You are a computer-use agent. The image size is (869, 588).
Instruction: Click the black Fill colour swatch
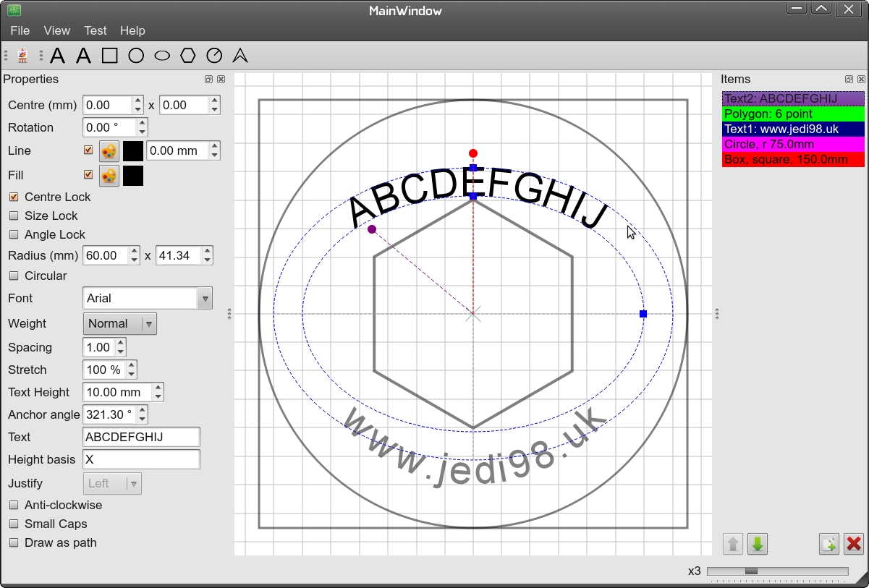tap(133, 175)
